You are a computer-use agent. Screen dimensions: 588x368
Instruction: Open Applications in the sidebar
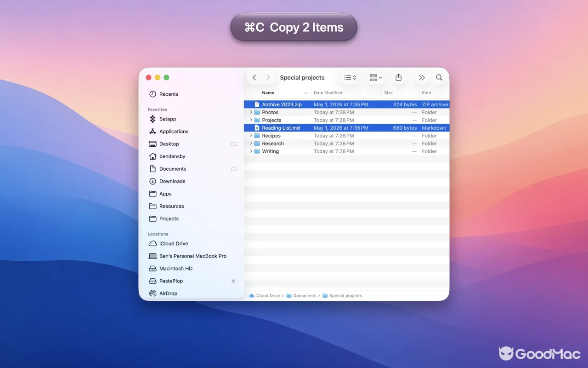pyautogui.click(x=169, y=132)
